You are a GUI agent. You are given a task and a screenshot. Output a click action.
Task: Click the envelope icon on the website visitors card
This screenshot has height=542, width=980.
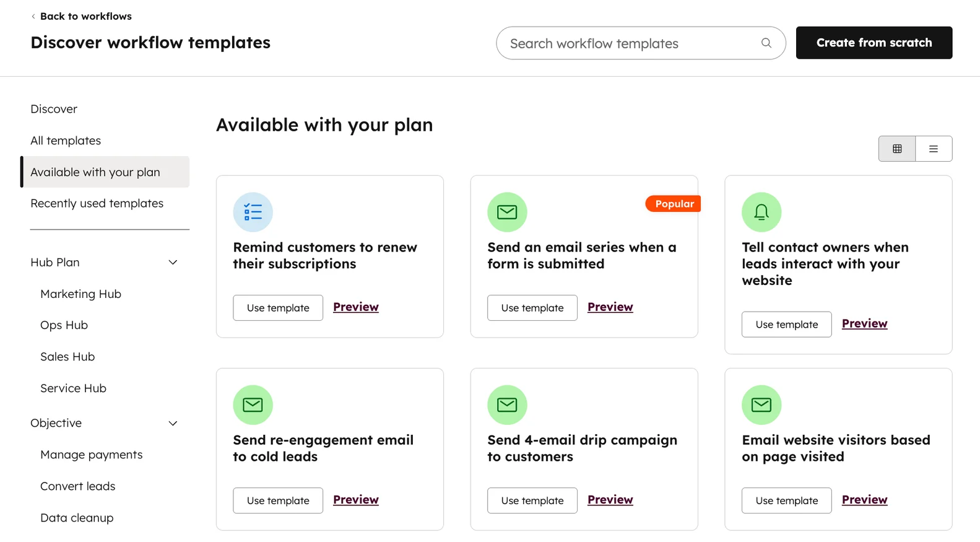click(761, 404)
